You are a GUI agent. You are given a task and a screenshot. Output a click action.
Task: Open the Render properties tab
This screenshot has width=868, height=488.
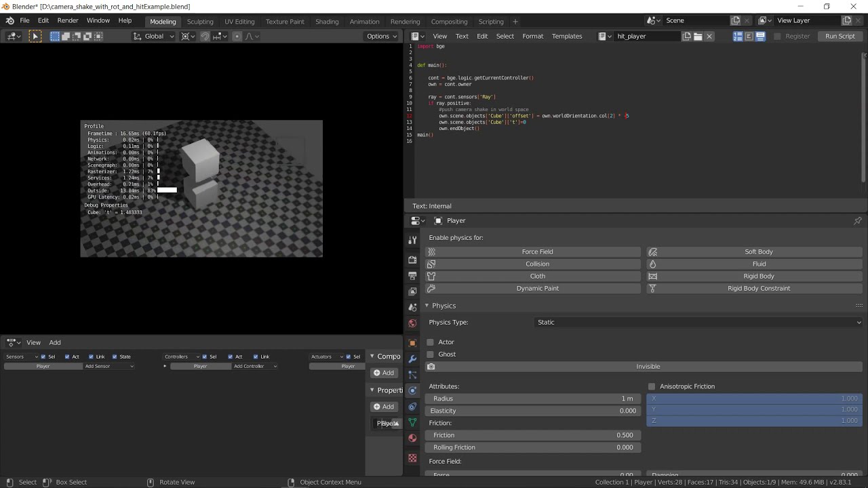tap(412, 260)
